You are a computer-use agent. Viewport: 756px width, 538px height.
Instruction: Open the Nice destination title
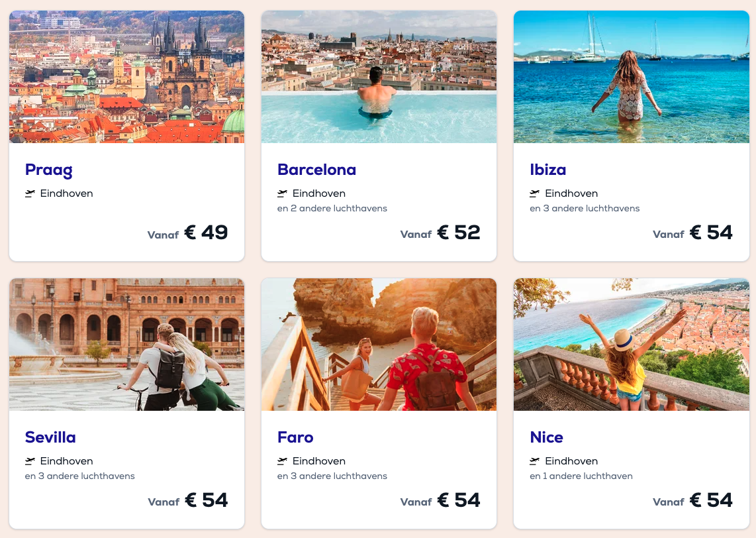pyautogui.click(x=547, y=437)
